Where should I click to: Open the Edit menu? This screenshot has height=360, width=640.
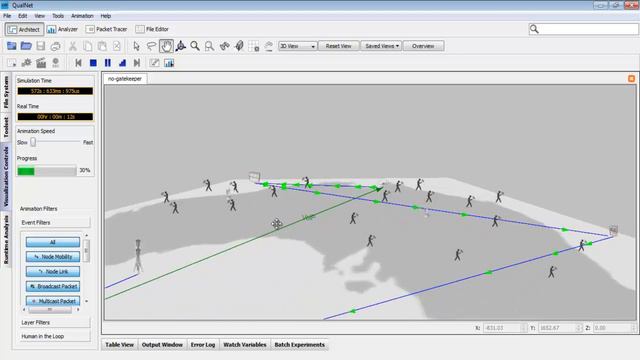[22, 16]
